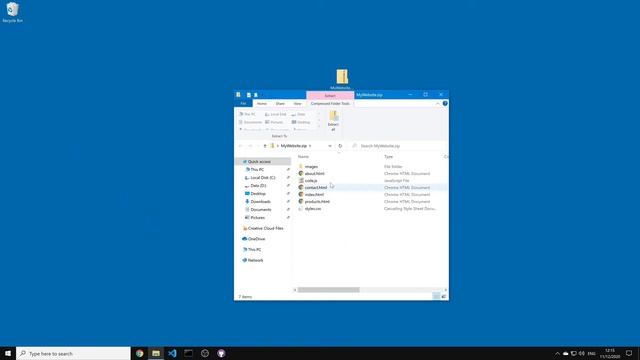Switch to the View ribbon tab
The image size is (640, 360).
(x=297, y=104)
